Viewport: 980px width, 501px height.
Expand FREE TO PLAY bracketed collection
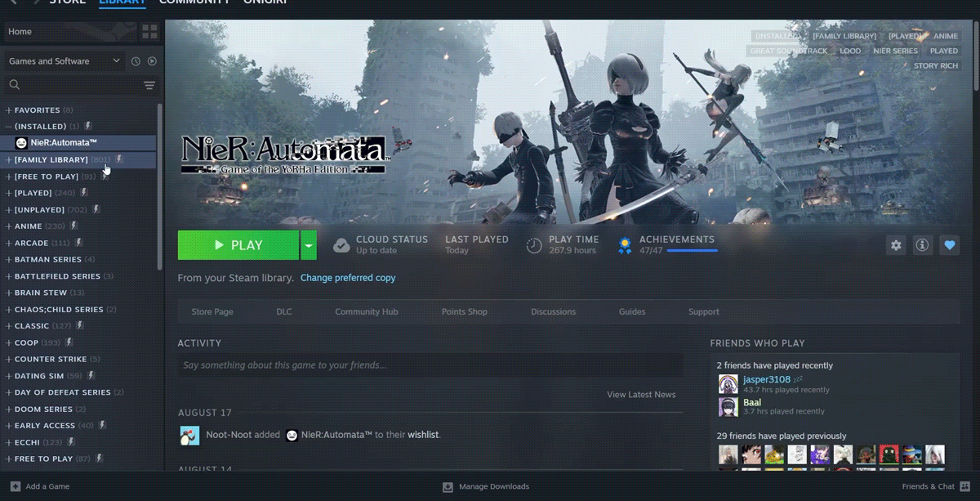[8, 177]
